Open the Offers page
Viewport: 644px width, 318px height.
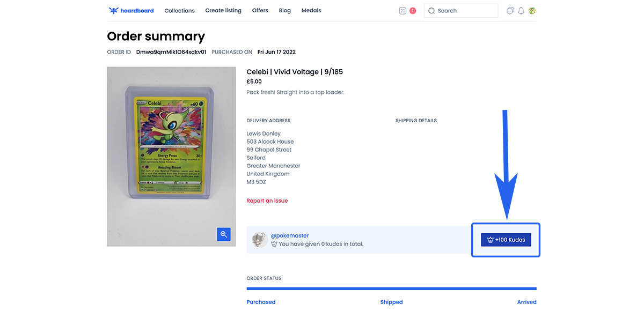coord(260,11)
